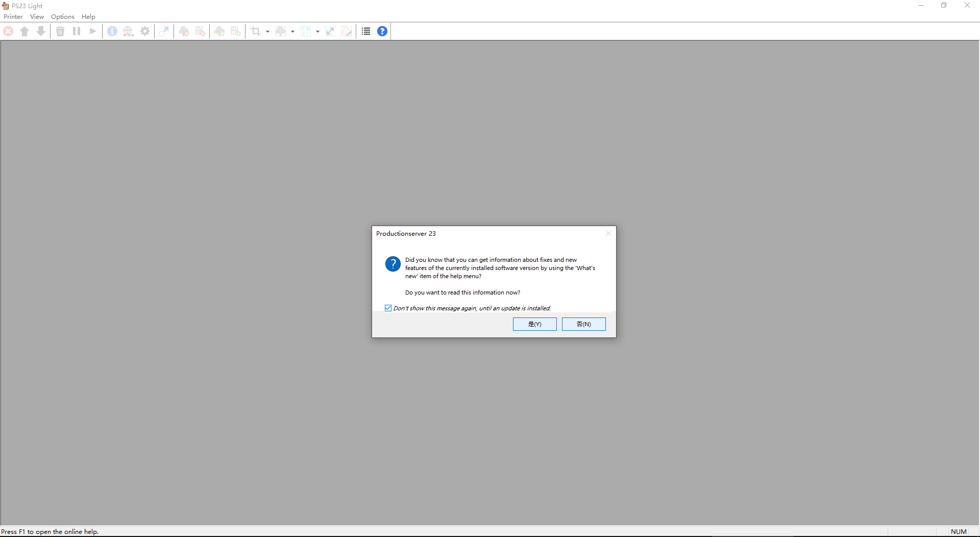
Task: Open the Options menu
Action: 63,17
